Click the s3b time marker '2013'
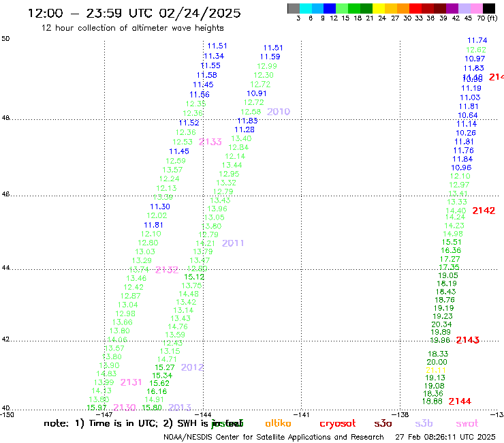 [180, 408]
